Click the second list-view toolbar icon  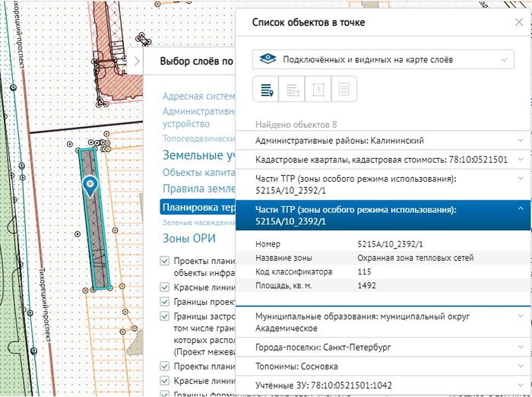[293, 90]
